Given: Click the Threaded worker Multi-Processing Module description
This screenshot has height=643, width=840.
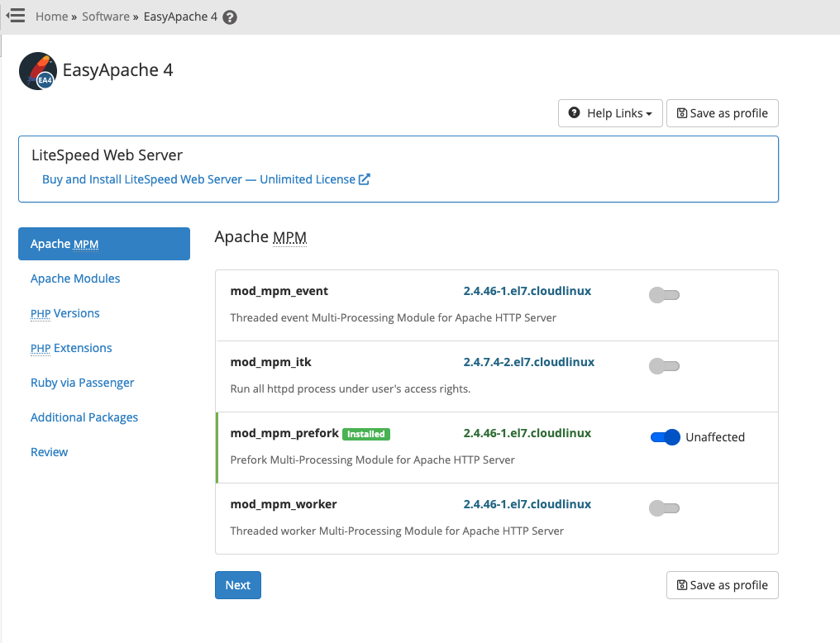Looking at the screenshot, I should (397, 531).
